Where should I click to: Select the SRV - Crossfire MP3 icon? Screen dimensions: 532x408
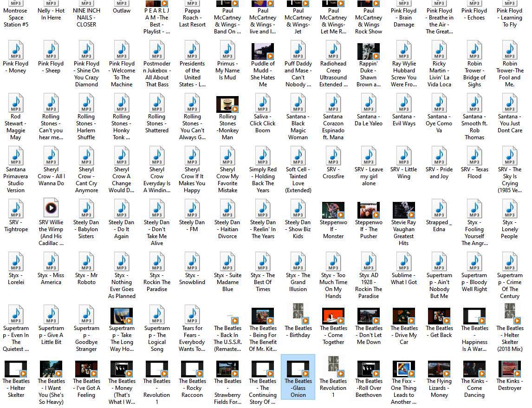pyautogui.click(x=333, y=156)
